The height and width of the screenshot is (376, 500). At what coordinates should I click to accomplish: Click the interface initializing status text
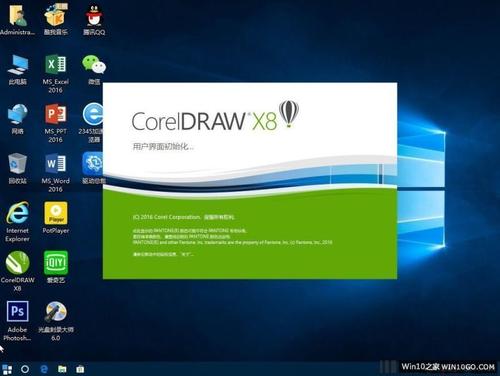pos(163,146)
